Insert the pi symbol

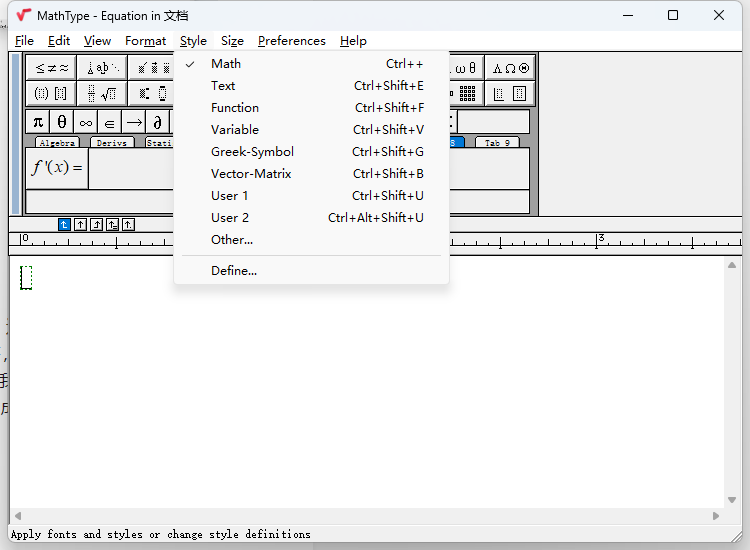[x=38, y=122]
